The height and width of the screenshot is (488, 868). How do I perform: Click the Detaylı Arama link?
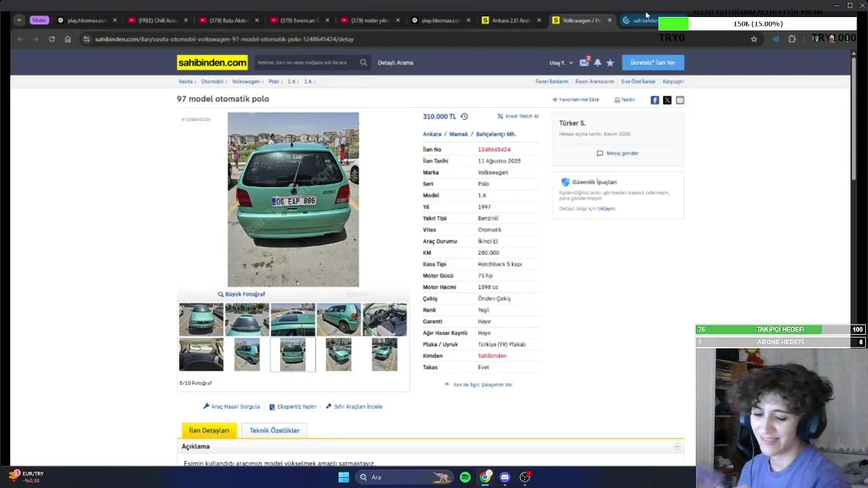(x=395, y=63)
